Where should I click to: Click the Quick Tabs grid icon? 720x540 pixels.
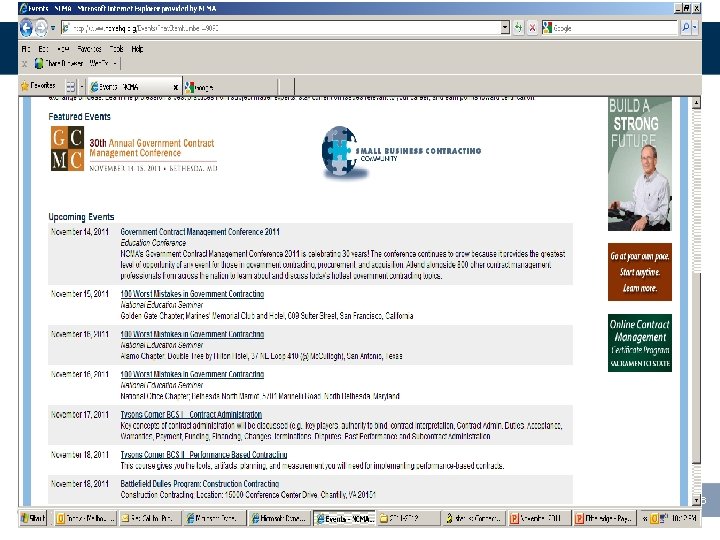pos(71,86)
